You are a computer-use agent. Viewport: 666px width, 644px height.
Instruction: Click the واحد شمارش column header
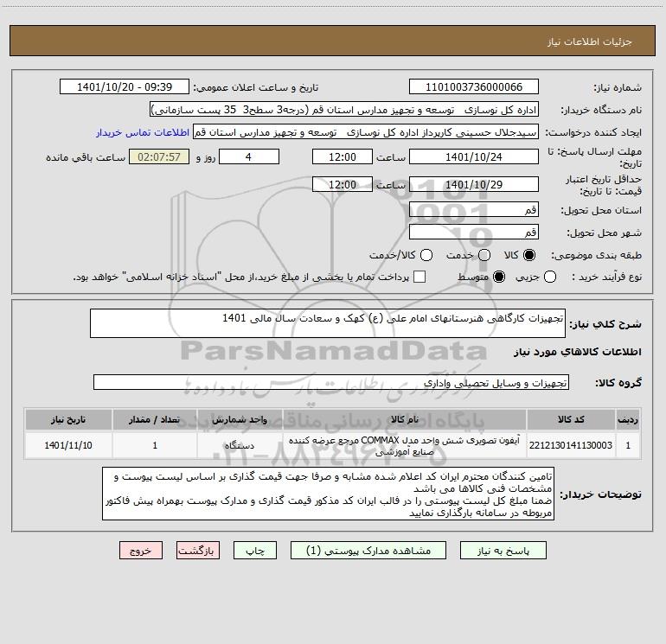pos(240,420)
